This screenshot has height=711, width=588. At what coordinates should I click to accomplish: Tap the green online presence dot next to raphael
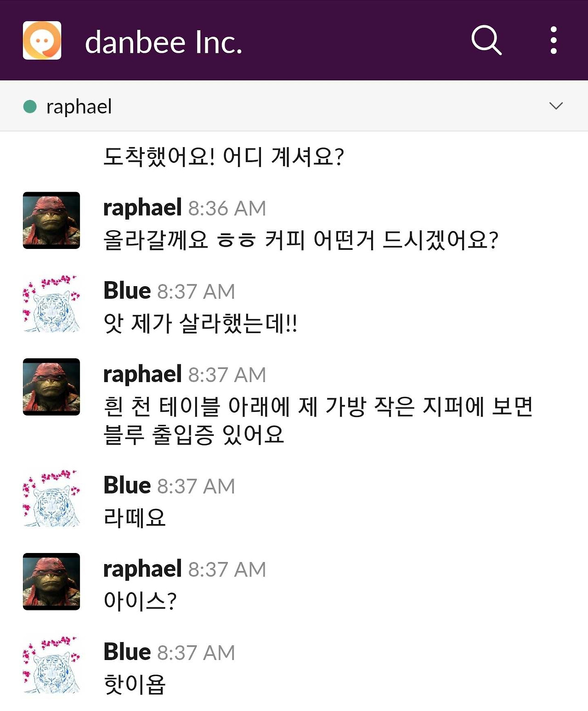29,105
